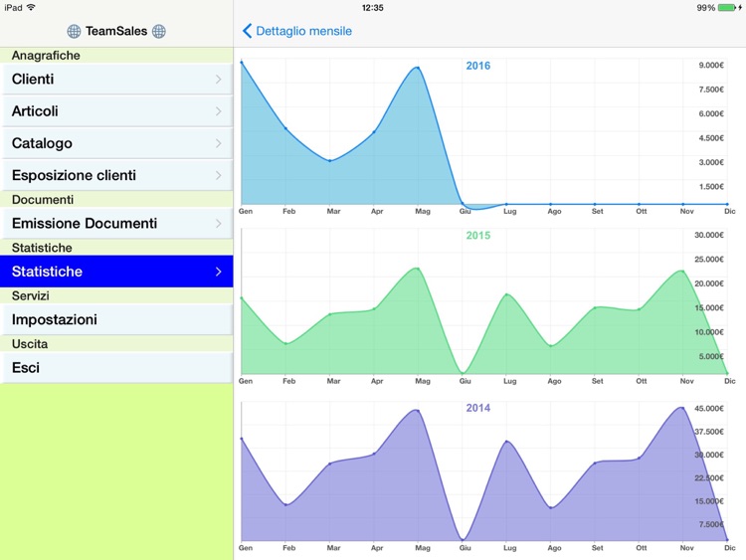Tap the Wi-Fi icon in status bar
The image size is (746, 560).
coord(32,7)
